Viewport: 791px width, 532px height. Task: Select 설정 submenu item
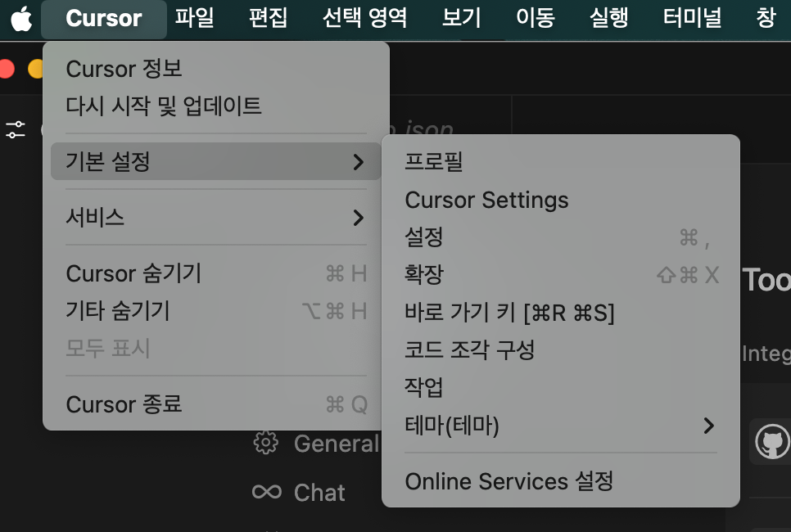(560, 237)
